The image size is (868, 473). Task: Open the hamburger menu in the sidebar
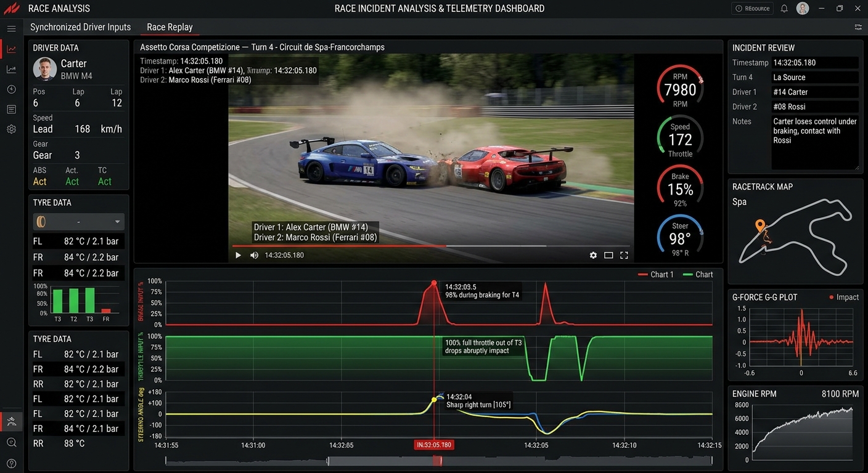point(11,29)
